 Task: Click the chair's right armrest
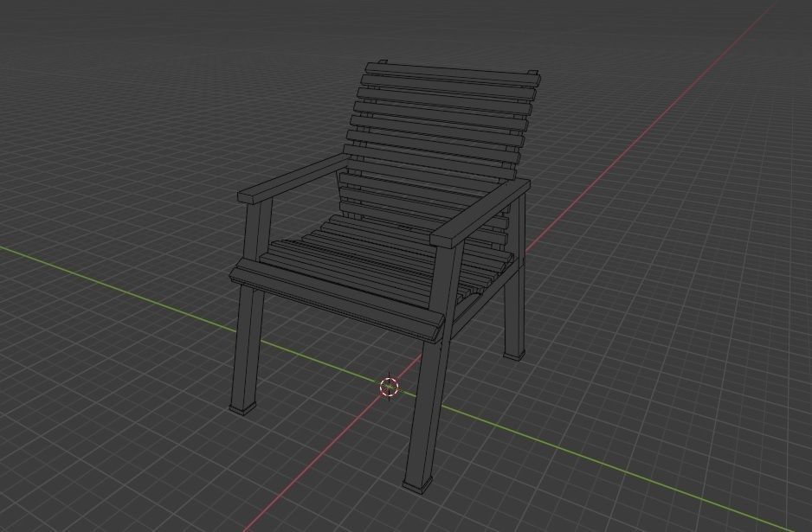(480, 213)
